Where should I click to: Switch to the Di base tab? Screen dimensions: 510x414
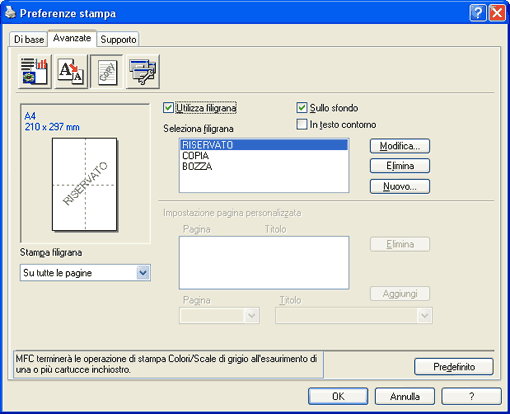29,39
